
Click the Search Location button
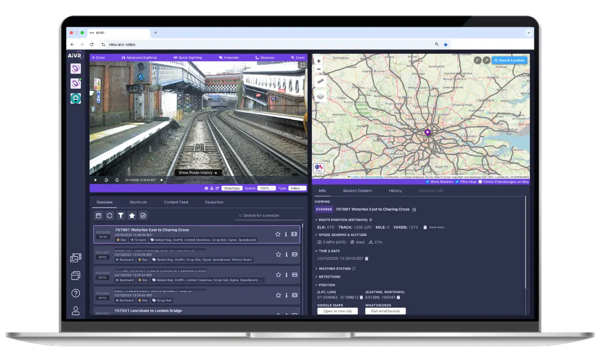coord(509,61)
